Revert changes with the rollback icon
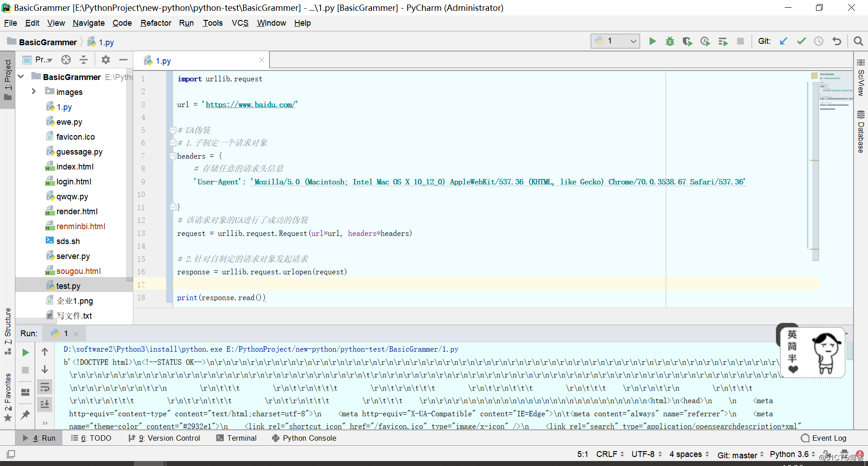This screenshot has height=466, width=868. coord(837,42)
